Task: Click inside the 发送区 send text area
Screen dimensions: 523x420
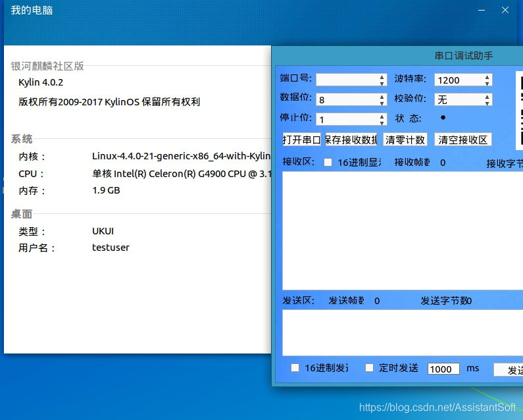Action: click(403, 332)
